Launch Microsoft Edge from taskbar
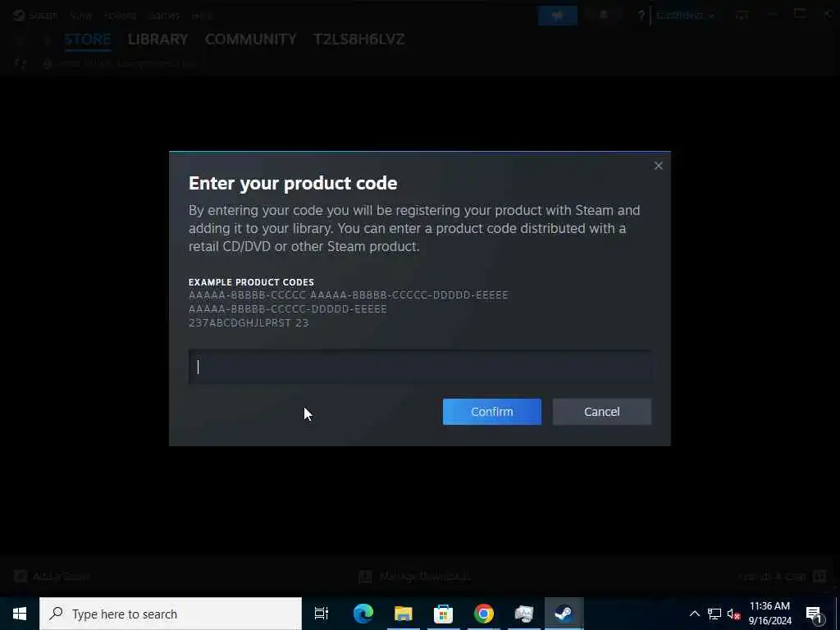Viewport: 840px width, 630px height. 363,614
